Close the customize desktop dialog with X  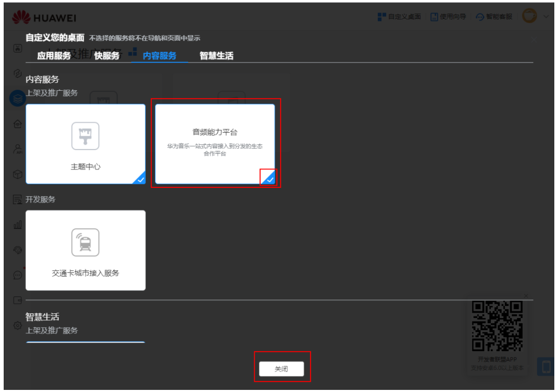coord(534,40)
